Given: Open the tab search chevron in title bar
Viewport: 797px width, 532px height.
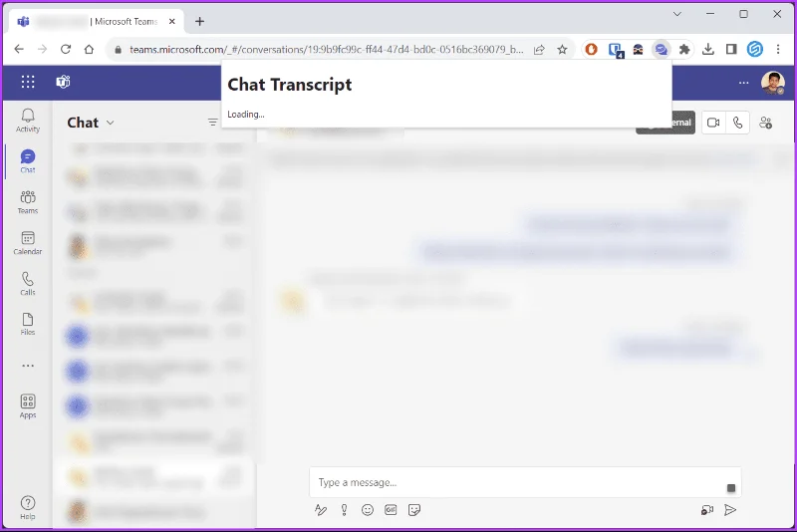Looking at the screenshot, I should pos(677,14).
